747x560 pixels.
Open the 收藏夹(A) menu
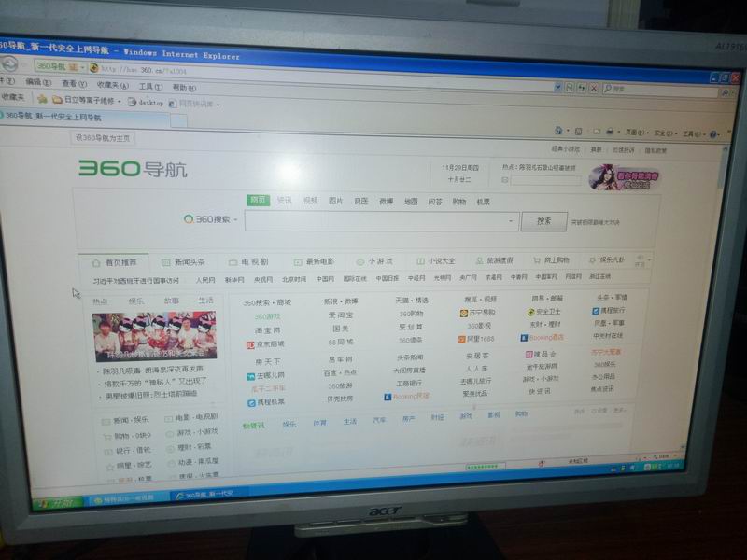(x=112, y=85)
